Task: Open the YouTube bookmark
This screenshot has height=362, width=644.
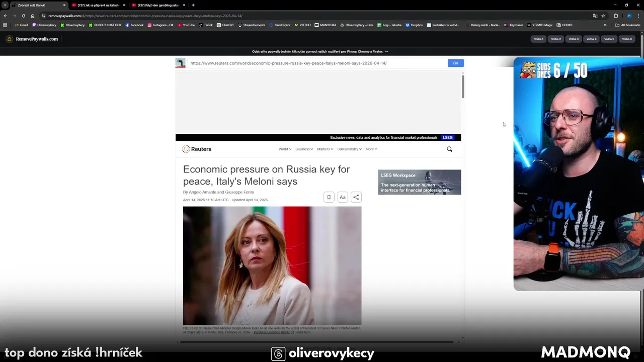Action: click(x=186, y=25)
